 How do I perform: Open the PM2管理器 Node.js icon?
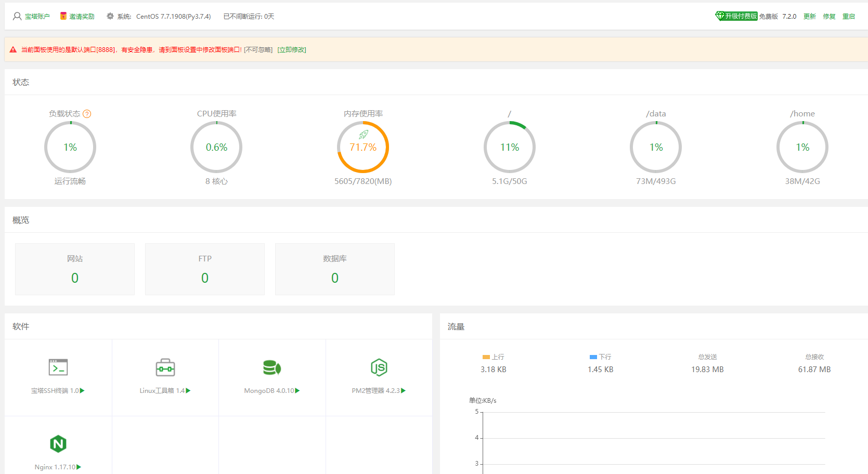(x=379, y=367)
